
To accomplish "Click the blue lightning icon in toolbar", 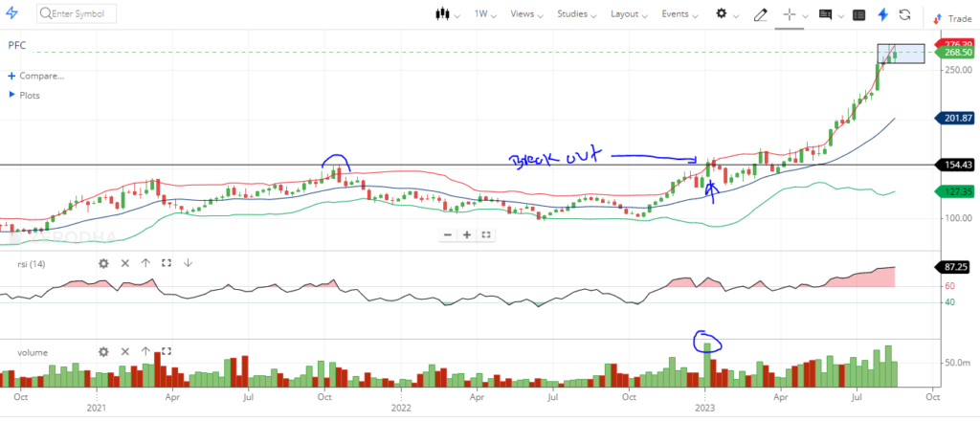I will [882, 14].
